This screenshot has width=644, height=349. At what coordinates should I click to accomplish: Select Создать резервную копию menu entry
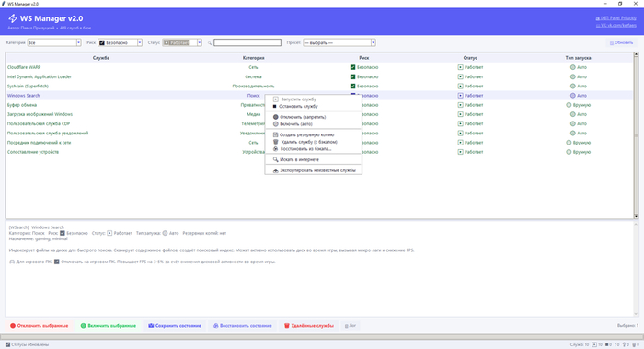point(314,134)
